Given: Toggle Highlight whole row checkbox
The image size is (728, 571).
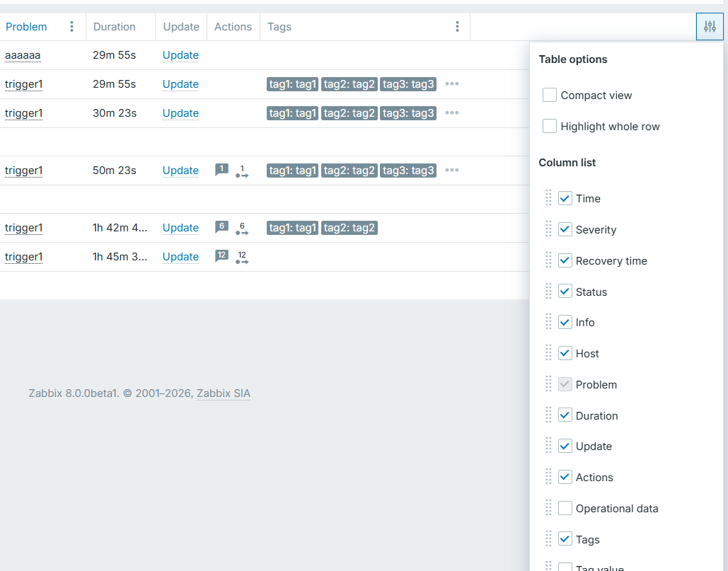Looking at the screenshot, I should [550, 126].
